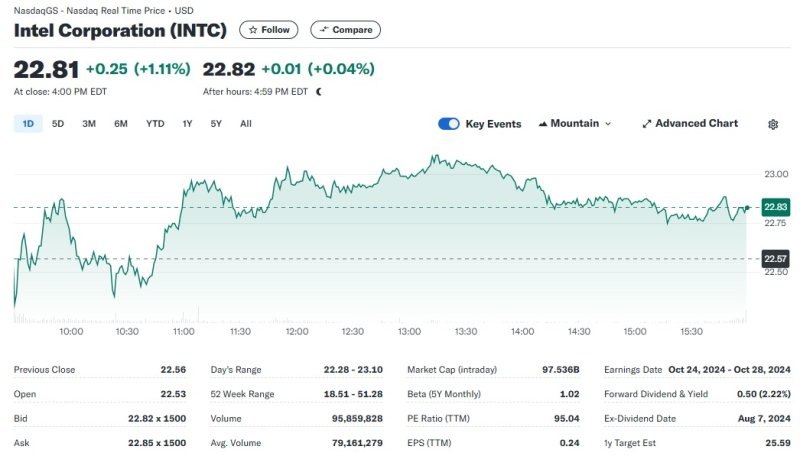The width and height of the screenshot is (800, 456).
Task: Click the mountain chart type icon
Action: point(543,124)
